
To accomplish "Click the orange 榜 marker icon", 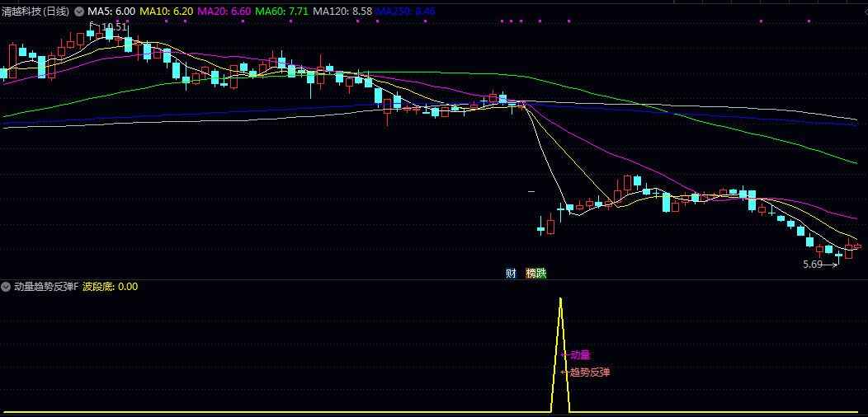I will point(531,273).
